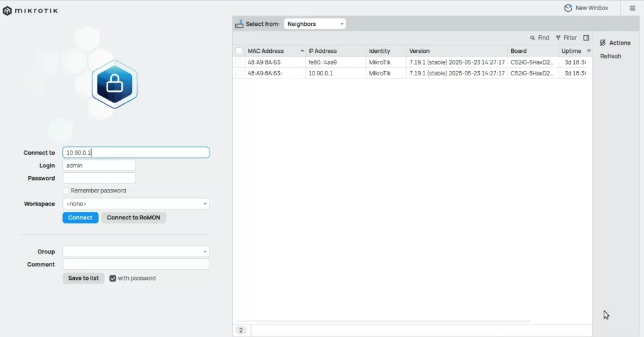The width and height of the screenshot is (644, 337).
Task: Click board C52iG-5HaxD2 in fe80::4aa9 row
Action: pyautogui.click(x=532, y=62)
